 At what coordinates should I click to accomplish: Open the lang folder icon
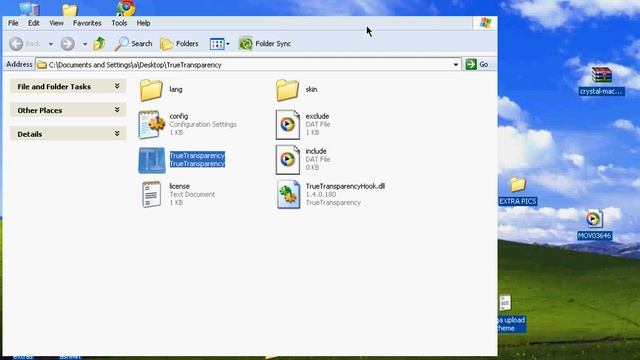tap(151, 90)
